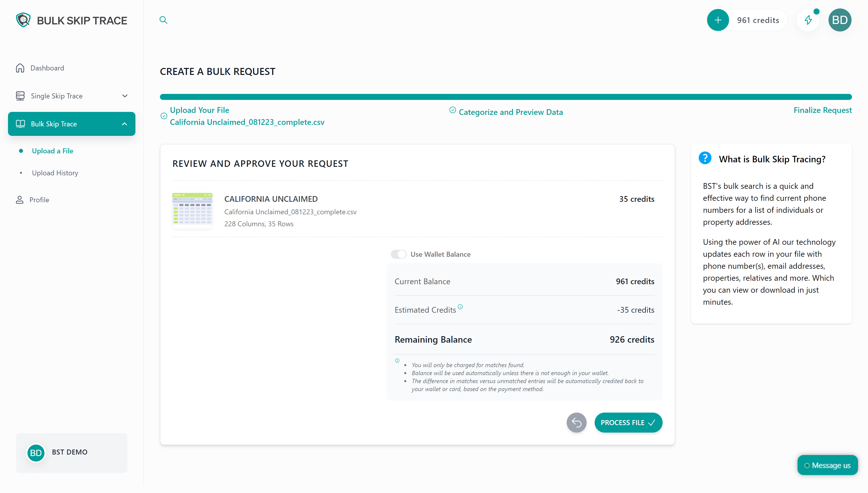The image size is (868, 493).
Task: Toggle the Use Wallet Balance switch
Action: [399, 254]
